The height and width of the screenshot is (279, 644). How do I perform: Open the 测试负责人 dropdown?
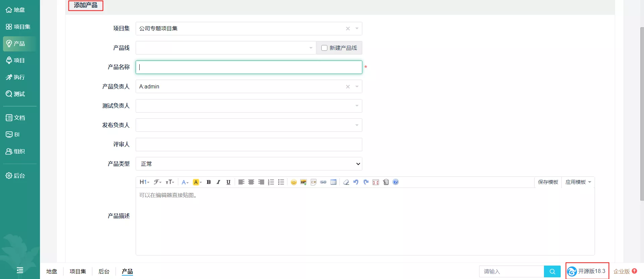[249, 106]
